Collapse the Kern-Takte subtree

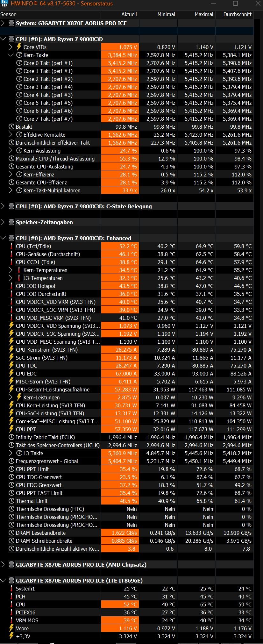[11, 55]
